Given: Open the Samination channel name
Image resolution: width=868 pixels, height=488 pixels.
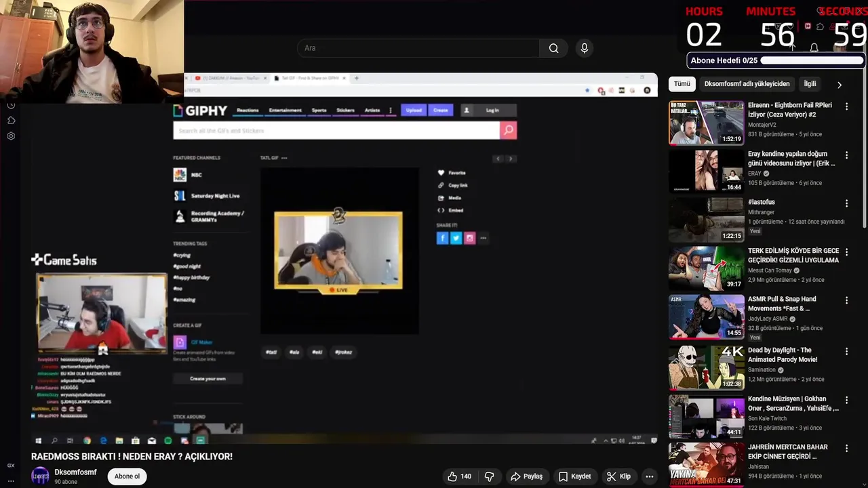Looking at the screenshot, I should [x=762, y=370].
